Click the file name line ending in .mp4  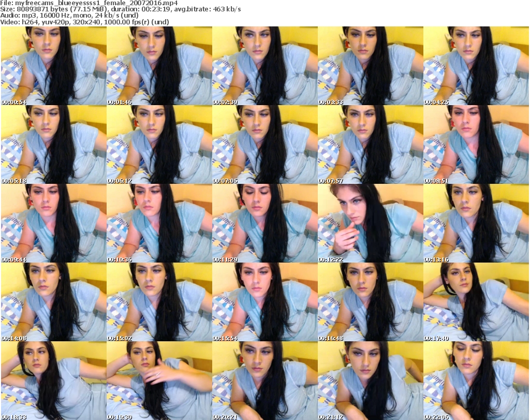[89, 3]
